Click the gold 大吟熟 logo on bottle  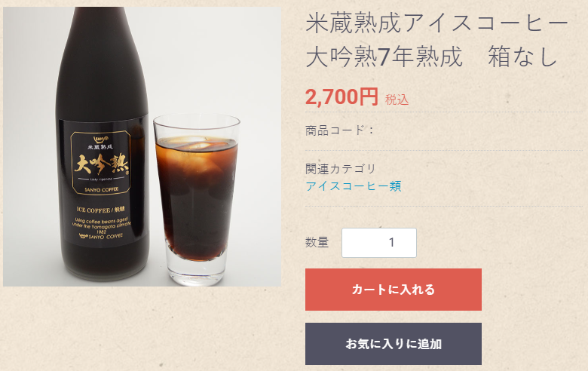(x=101, y=164)
